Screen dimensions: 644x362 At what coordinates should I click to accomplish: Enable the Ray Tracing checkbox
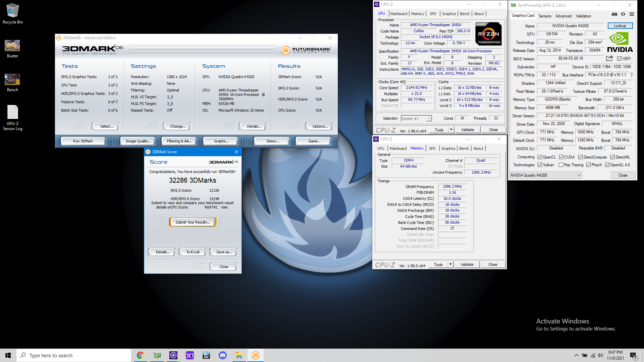tap(561, 165)
